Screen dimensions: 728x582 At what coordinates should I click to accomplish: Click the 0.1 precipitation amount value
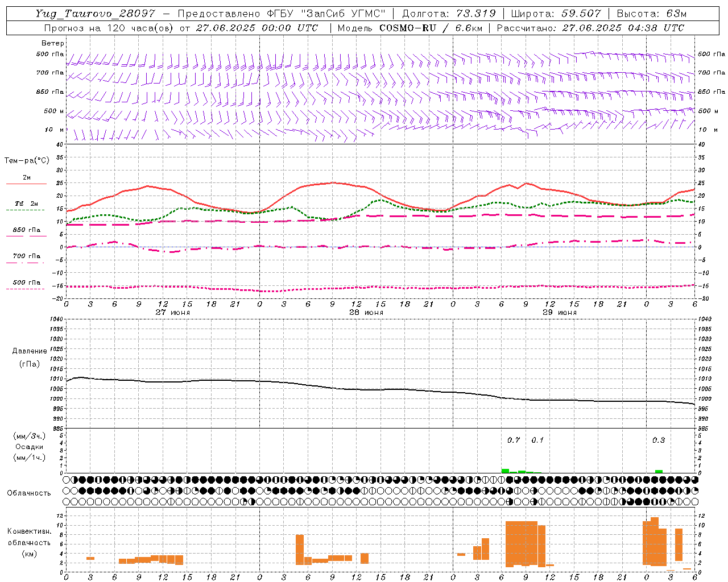(537, 440)
